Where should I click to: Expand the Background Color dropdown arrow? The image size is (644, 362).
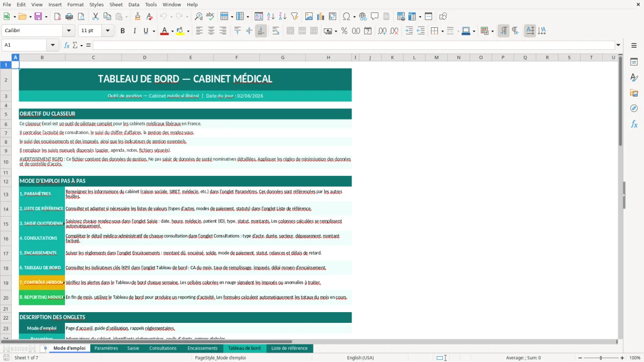(188, 31)
